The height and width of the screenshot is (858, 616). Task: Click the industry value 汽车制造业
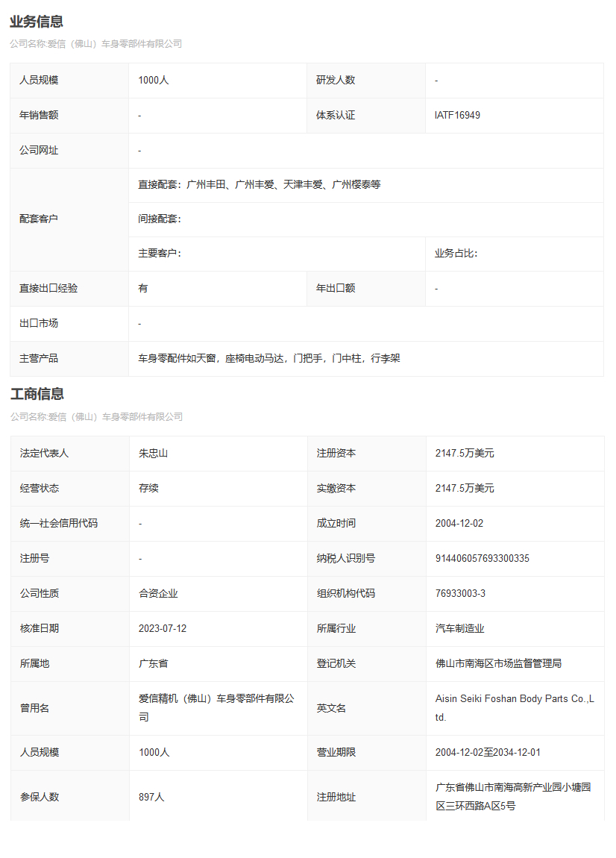(459, 628)
